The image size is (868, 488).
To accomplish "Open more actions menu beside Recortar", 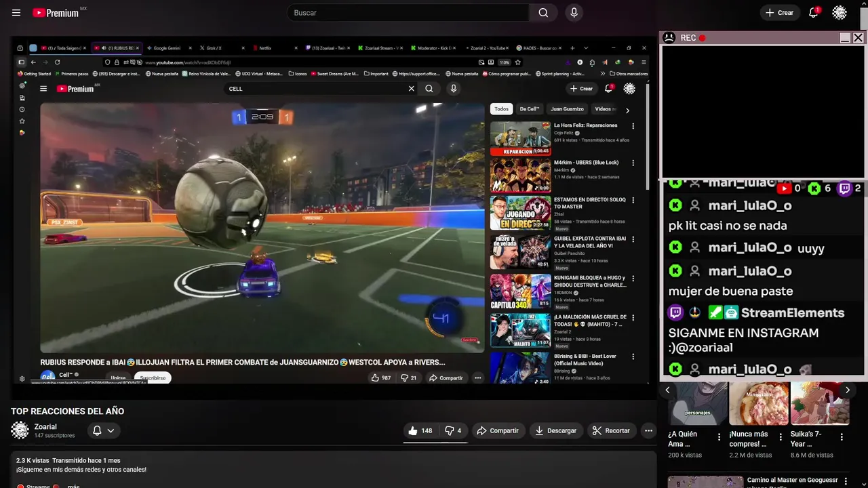I will (x=648, y=430).
